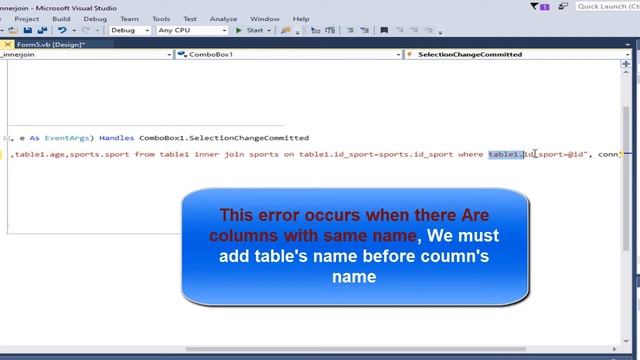Open the Test menu
640x360 pixels.
coord(190,19)
